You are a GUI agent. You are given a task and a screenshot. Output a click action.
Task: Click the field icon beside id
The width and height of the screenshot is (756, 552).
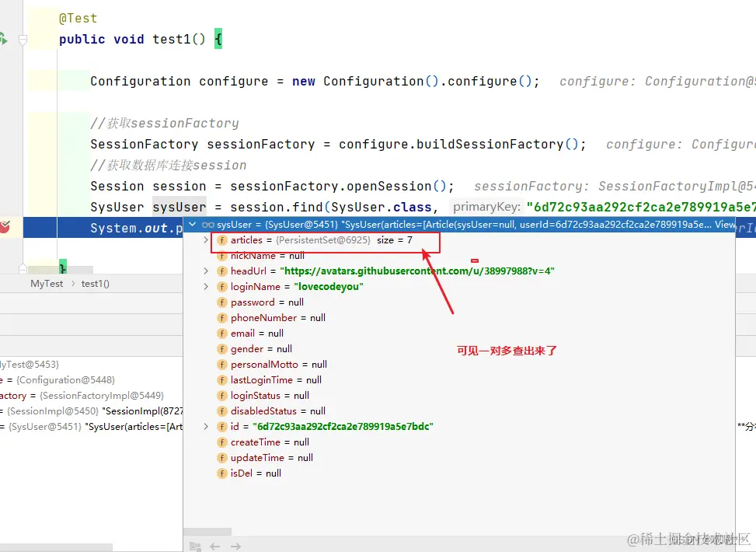[x=221, y=427]
